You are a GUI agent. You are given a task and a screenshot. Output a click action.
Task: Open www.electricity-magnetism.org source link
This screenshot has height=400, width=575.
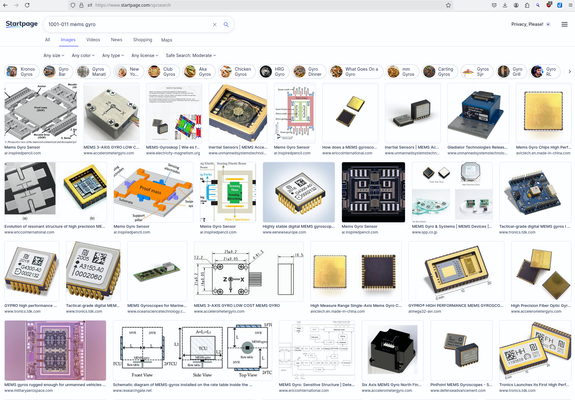(x=173, y=153)
